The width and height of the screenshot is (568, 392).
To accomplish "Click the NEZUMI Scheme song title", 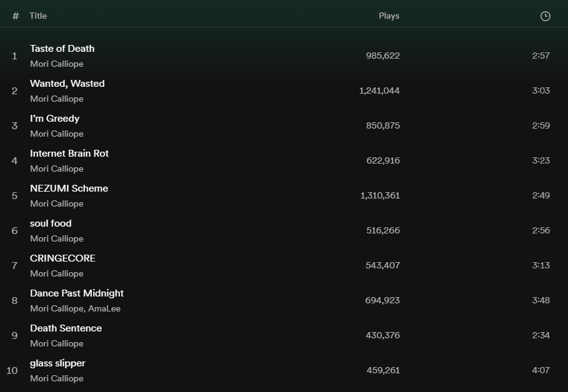I will pos(69,189).
